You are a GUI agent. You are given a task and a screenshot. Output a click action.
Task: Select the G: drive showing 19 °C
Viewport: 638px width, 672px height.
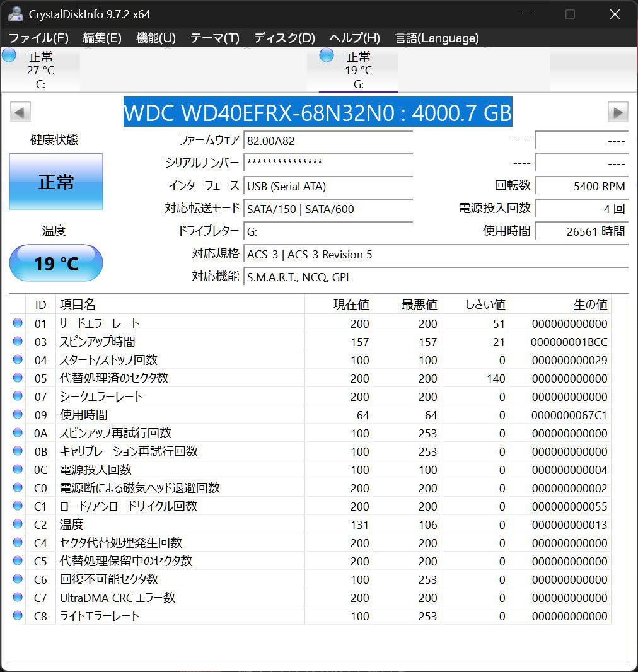point(357,69)
